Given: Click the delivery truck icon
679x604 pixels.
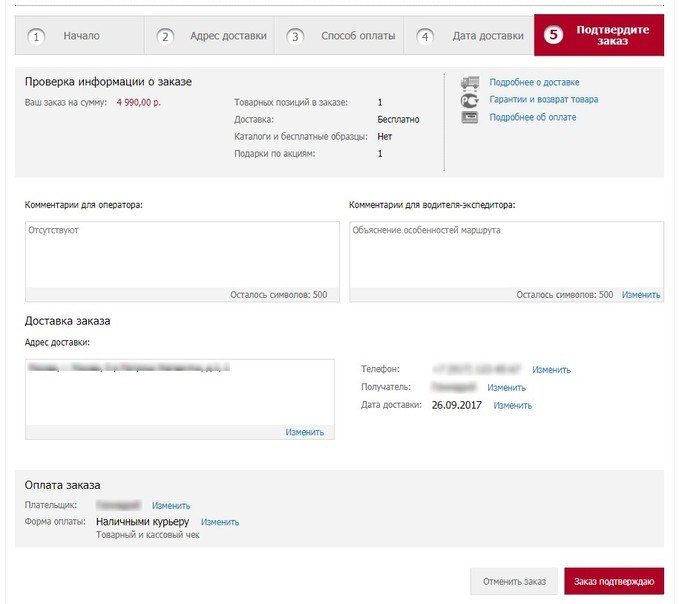Looking at the screenshot, I should [470, 82].
